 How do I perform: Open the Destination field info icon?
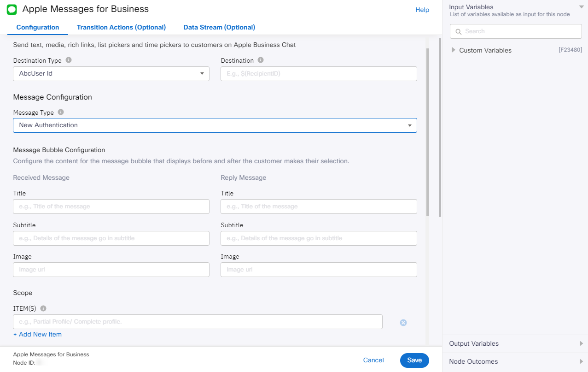tap(261, 60)
